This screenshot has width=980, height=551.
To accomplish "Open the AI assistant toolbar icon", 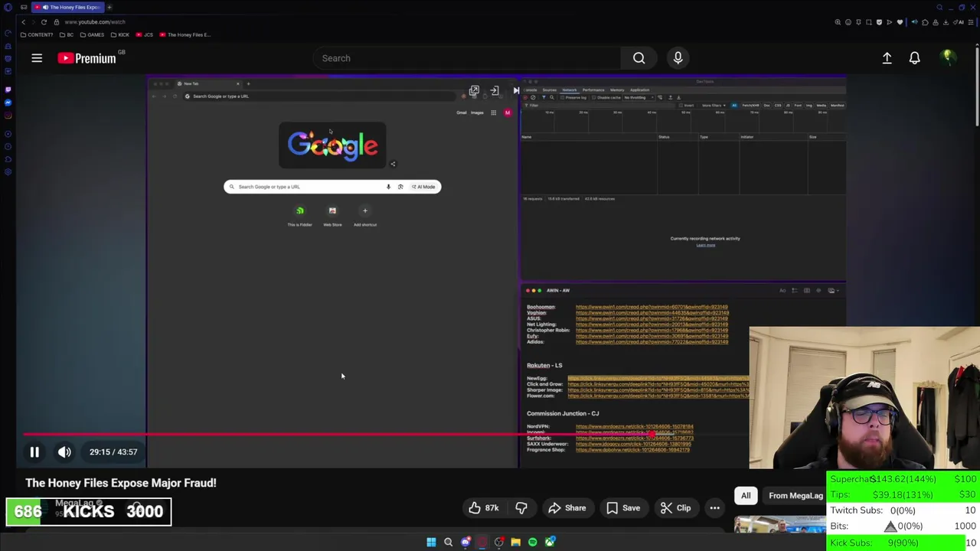I will tap(959, 22).
